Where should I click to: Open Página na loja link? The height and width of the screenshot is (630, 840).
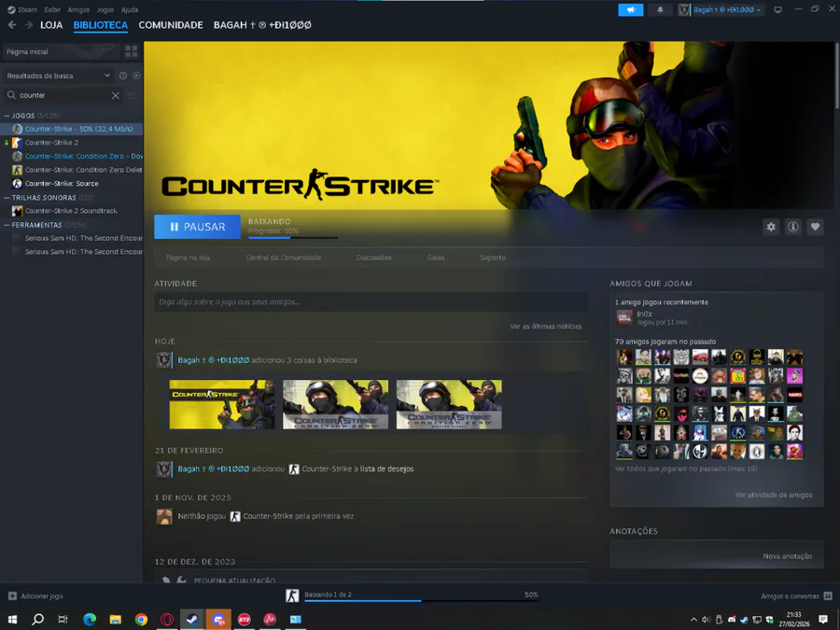[188, 258]
